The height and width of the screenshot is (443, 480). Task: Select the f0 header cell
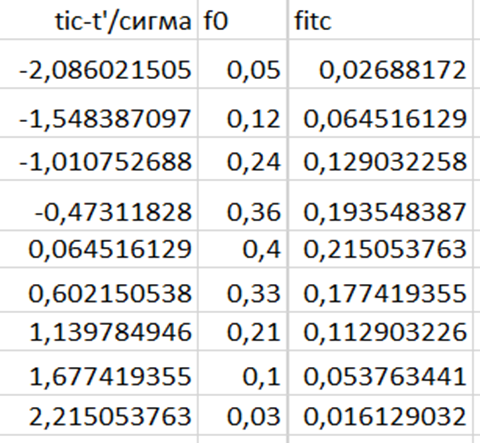243,20
